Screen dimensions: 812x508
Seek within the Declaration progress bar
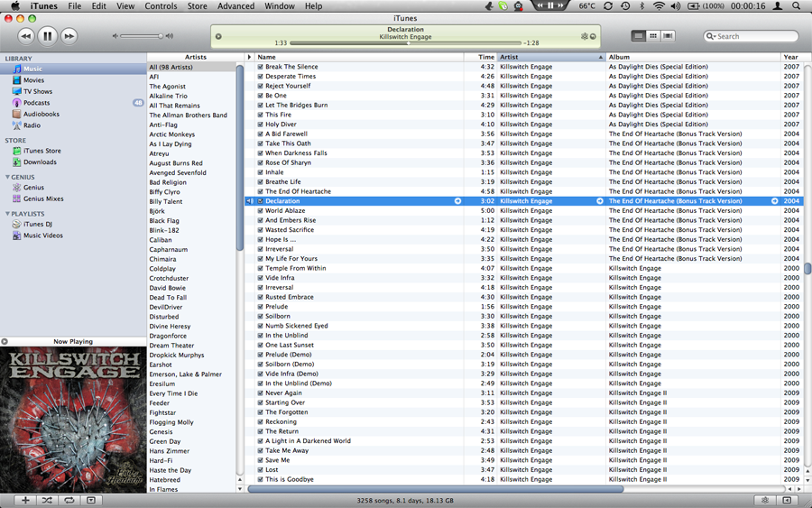point(405,43)
